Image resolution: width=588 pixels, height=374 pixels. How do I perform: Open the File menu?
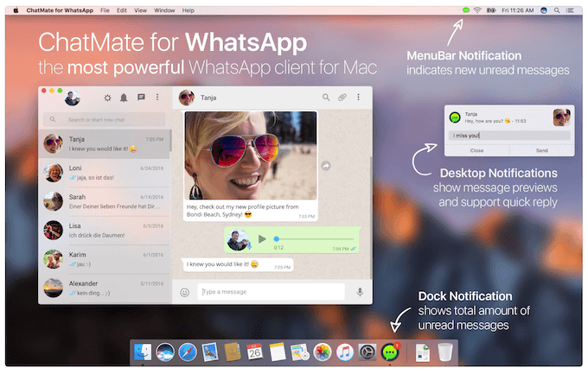105,10
